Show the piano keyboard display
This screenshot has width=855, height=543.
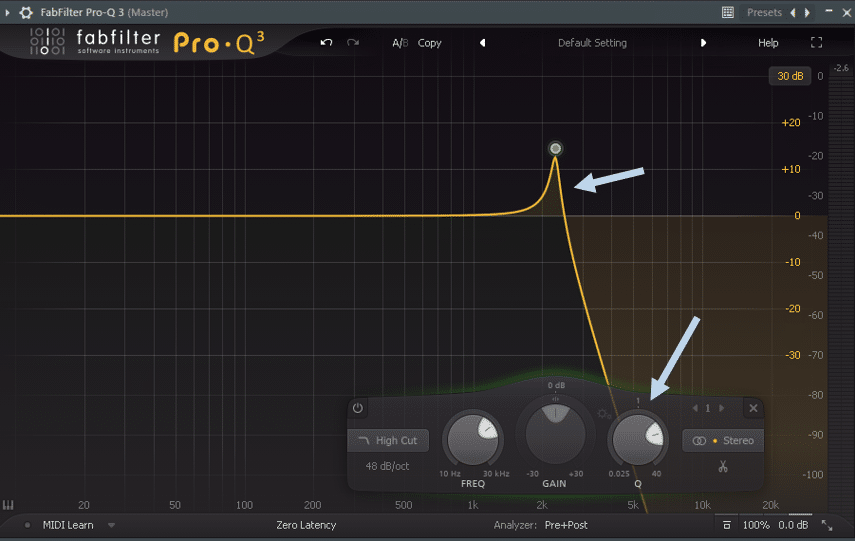click(x=8, y=505)
